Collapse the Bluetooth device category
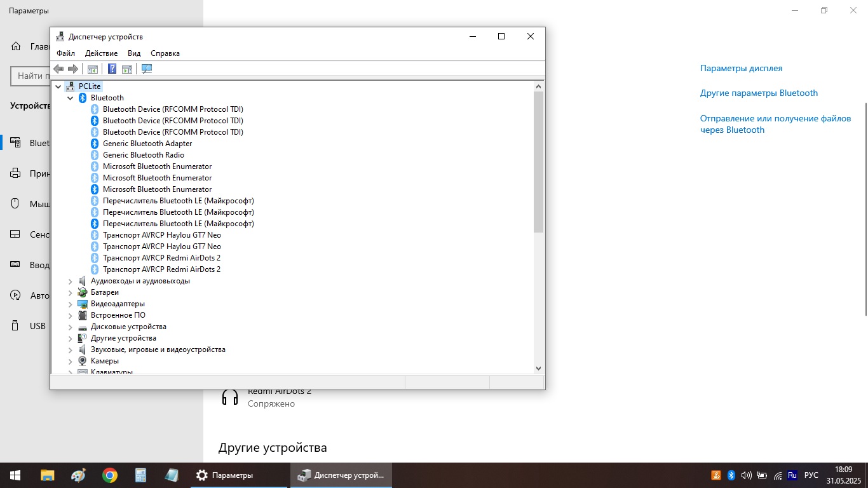The image size is (868, 488). tap(71, 98)
